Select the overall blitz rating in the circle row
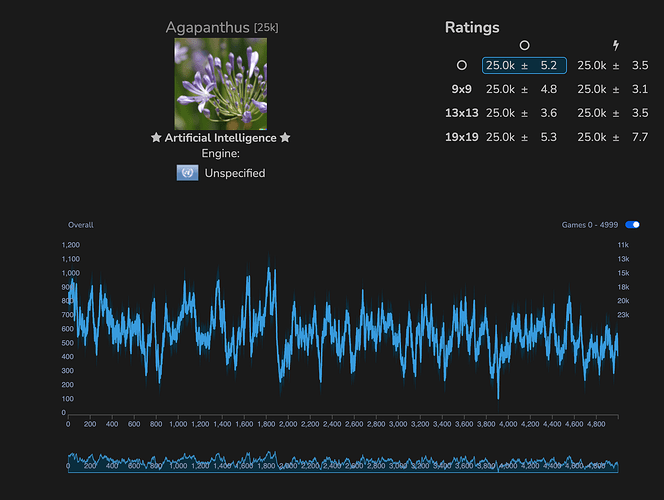664x500 pixels. tap(613, 65)
